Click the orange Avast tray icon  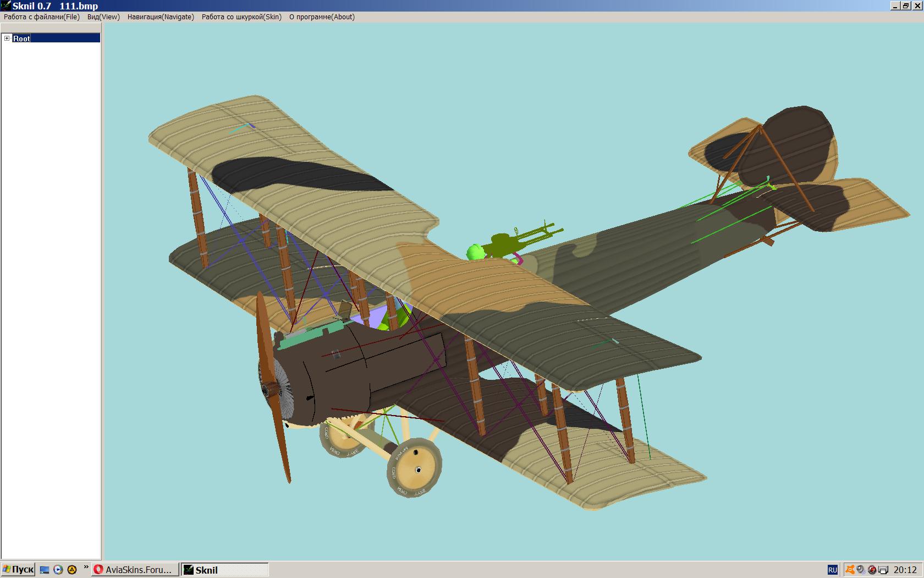click(850, 570)
